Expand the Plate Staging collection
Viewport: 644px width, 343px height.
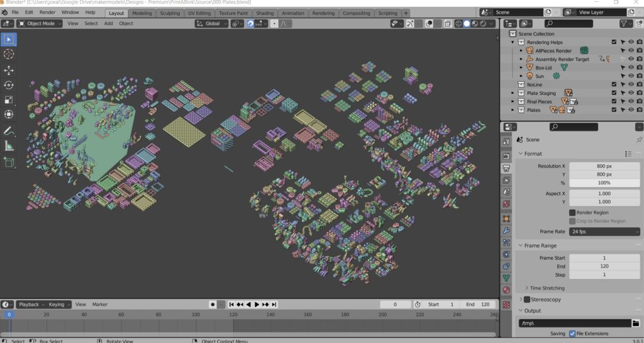513,93
